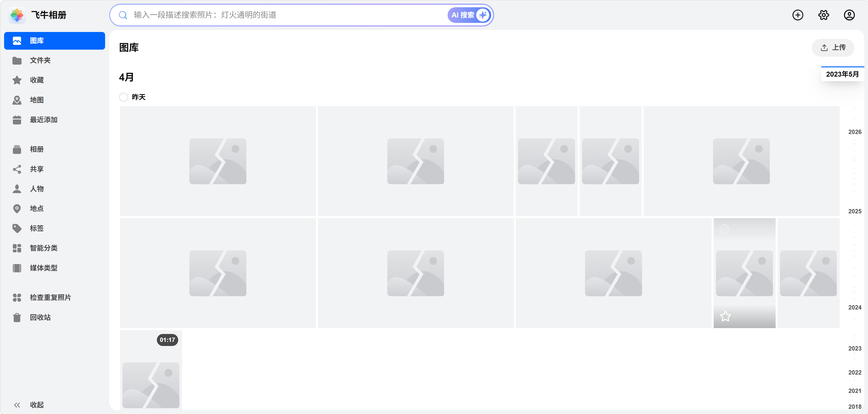Image resolution: width=868 pixels, height=414 pixels.
Task: Select all photos from 昨天
Action: pyautogui.click(x=124, y=97)
